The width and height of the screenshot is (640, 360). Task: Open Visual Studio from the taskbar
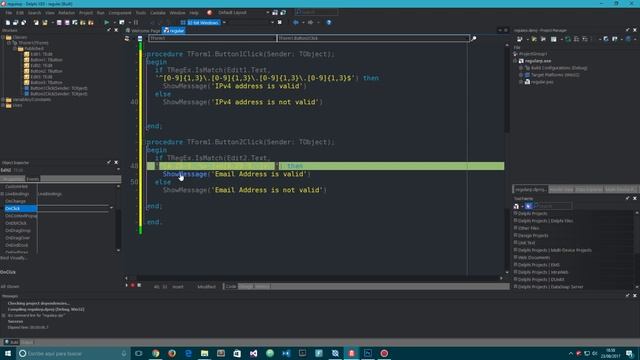pyautogui.click(x=253, y=353)
